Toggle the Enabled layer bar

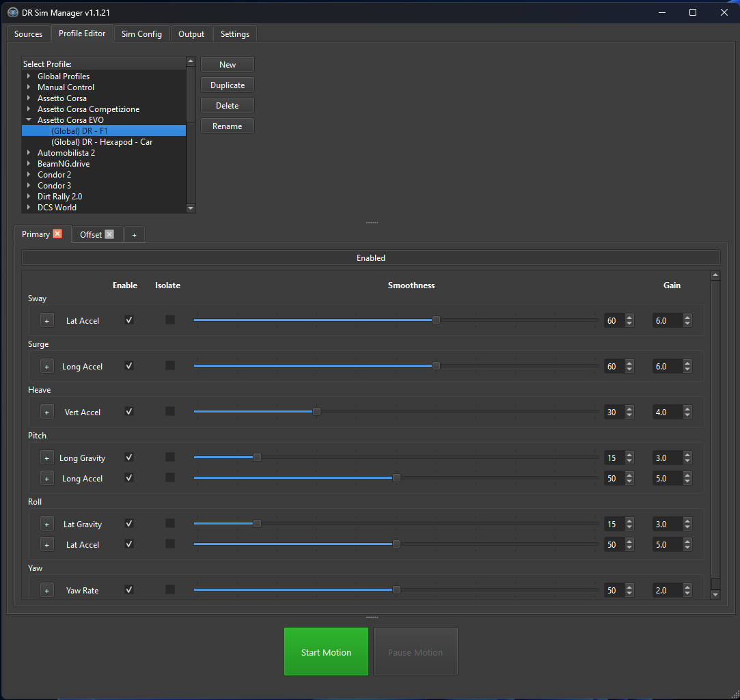pyautogui.click(x=370, y=258)
